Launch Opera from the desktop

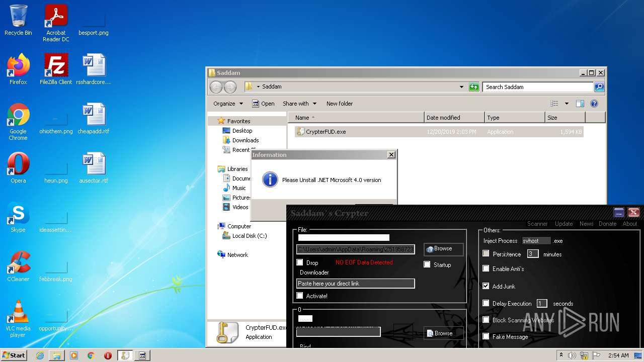[18, 168]
